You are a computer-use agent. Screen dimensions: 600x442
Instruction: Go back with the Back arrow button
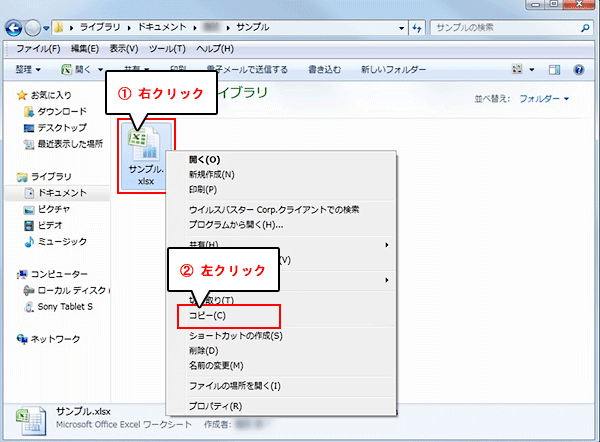point(13,28)
